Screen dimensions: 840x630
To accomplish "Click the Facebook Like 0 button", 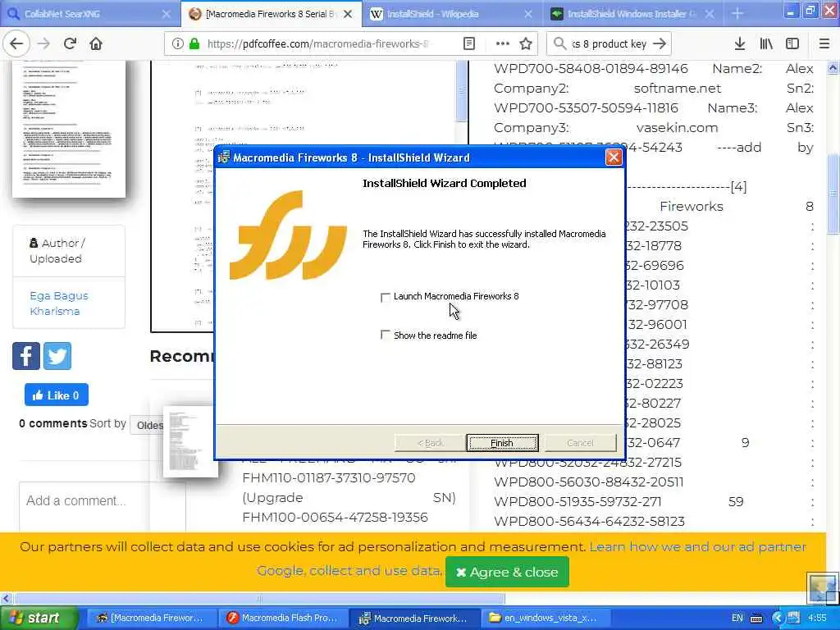I will point(57,395).
